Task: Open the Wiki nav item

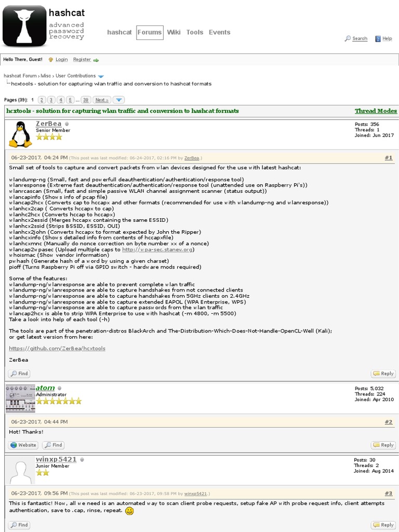Action: (x=174, y=32)
